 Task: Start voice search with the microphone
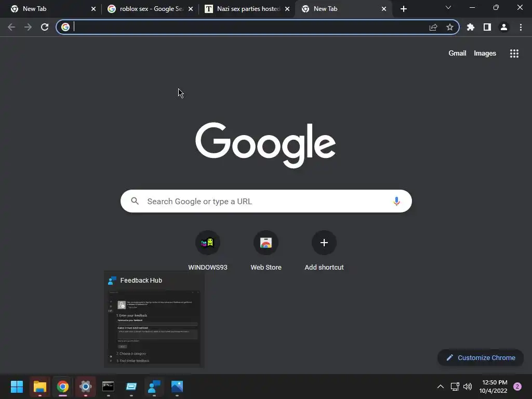click(x=396, y=201)
